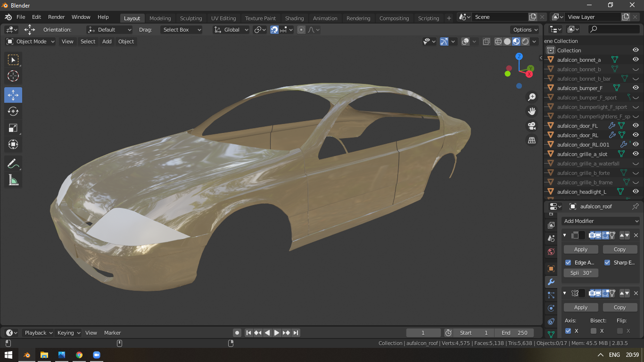
Task: Click Copy on the Mirror modifier
Action: coord(619,307)
